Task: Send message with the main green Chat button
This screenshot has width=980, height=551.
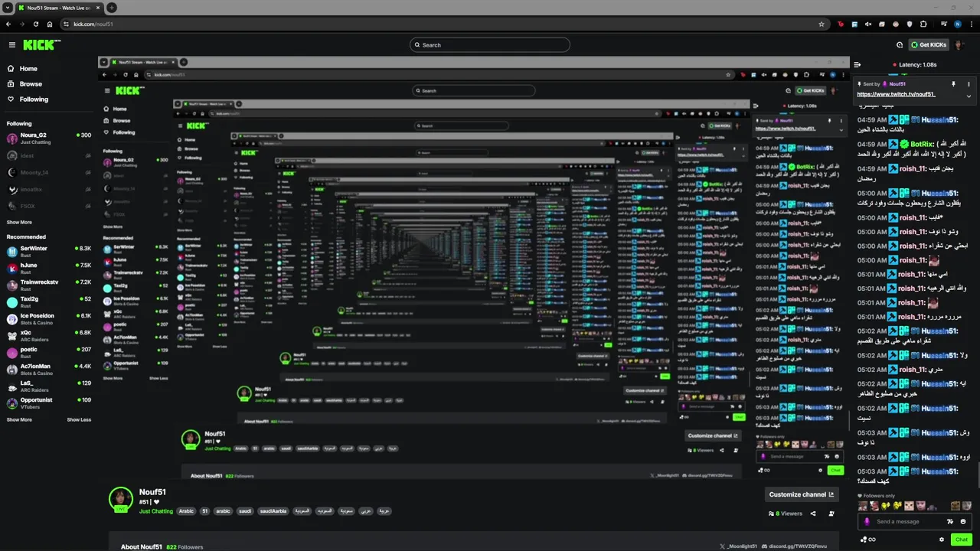Action: point(962,540)
